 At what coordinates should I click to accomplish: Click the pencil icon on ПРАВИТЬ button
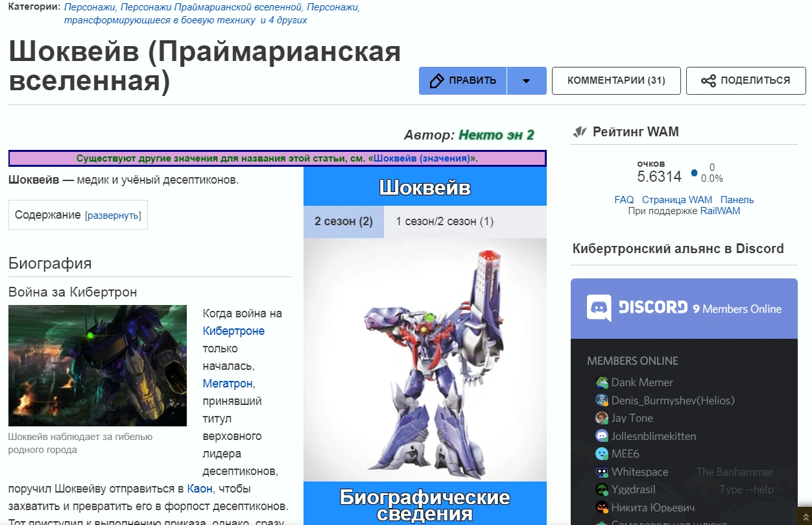tap(437, 80)
